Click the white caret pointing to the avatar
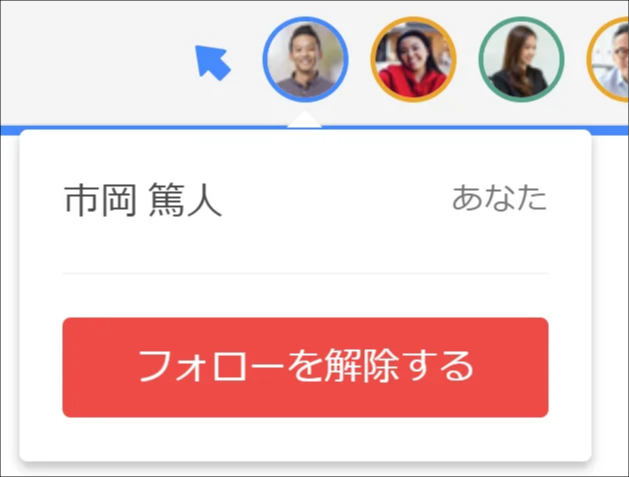This screenshot has width=629, height=477. [304, 120]
